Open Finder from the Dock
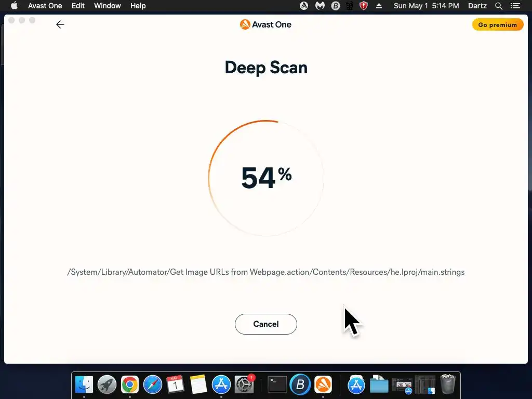 [x=84, y=385]
